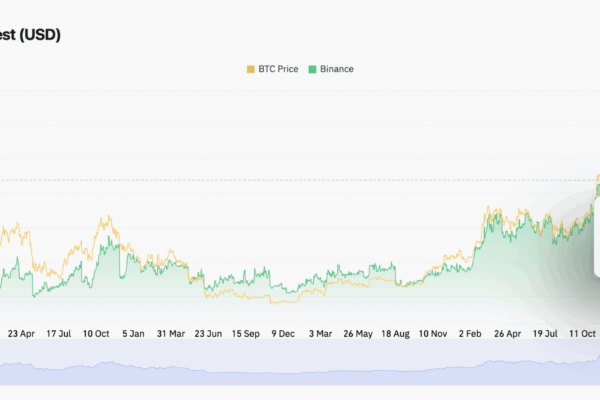Select the '10 Oct' date on axis
Image resolution: width=600 pixels, height=400 pixels.
97,332
